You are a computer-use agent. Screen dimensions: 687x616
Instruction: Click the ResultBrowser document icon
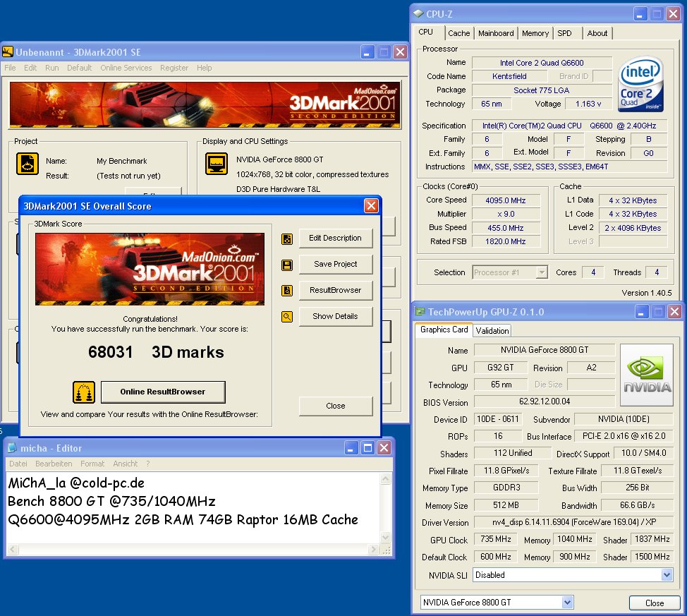pos(287,290)
